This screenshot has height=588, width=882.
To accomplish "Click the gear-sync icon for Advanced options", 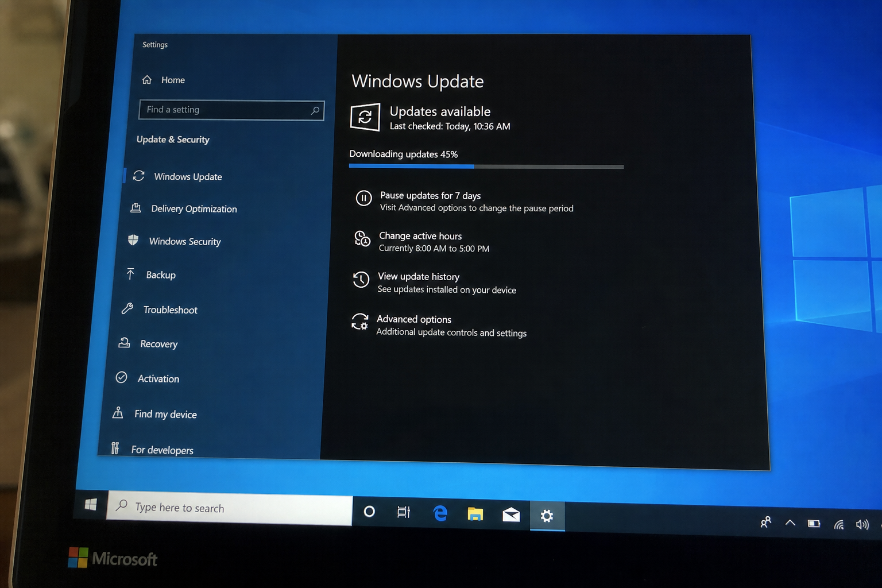I will click(x=359, y=322).
